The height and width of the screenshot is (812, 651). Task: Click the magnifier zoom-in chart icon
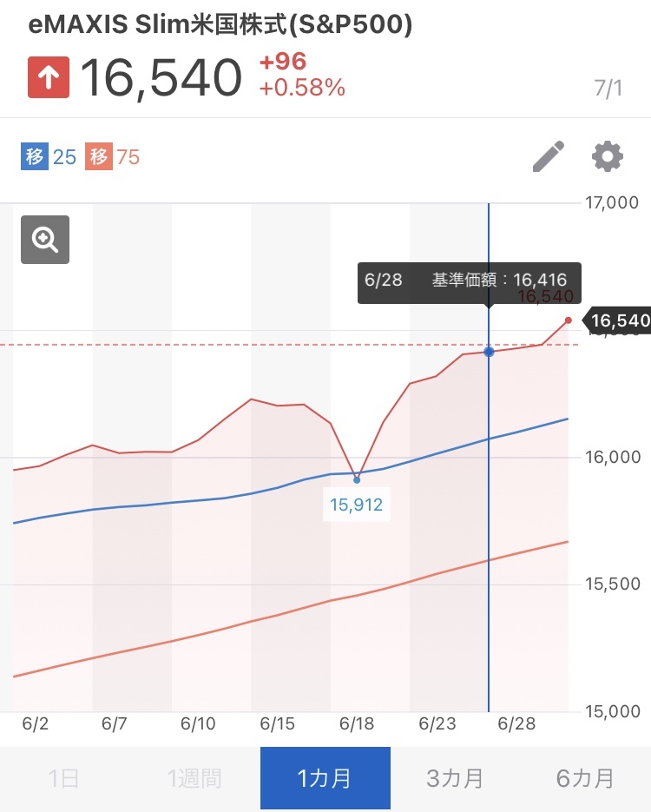pos(45,239)
